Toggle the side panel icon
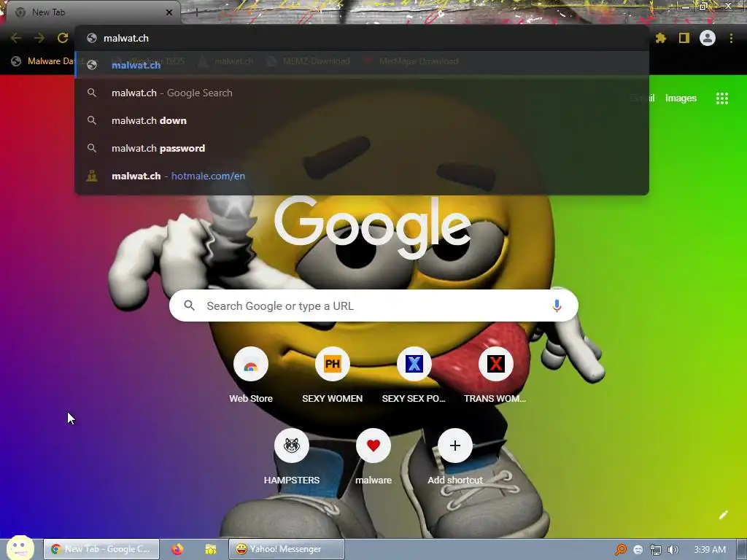Image resolution: width=747 pixels, height=560 pixels. (x=684, y=38)
